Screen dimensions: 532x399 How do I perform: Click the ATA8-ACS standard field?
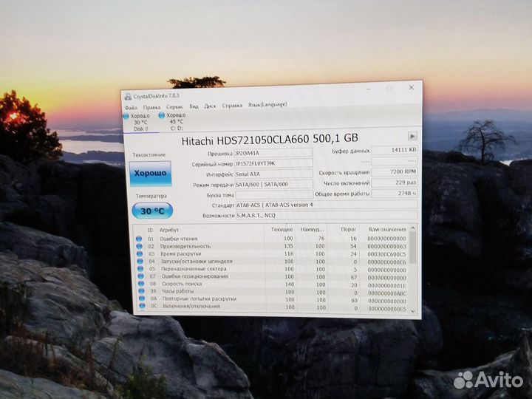click(327, 205)
